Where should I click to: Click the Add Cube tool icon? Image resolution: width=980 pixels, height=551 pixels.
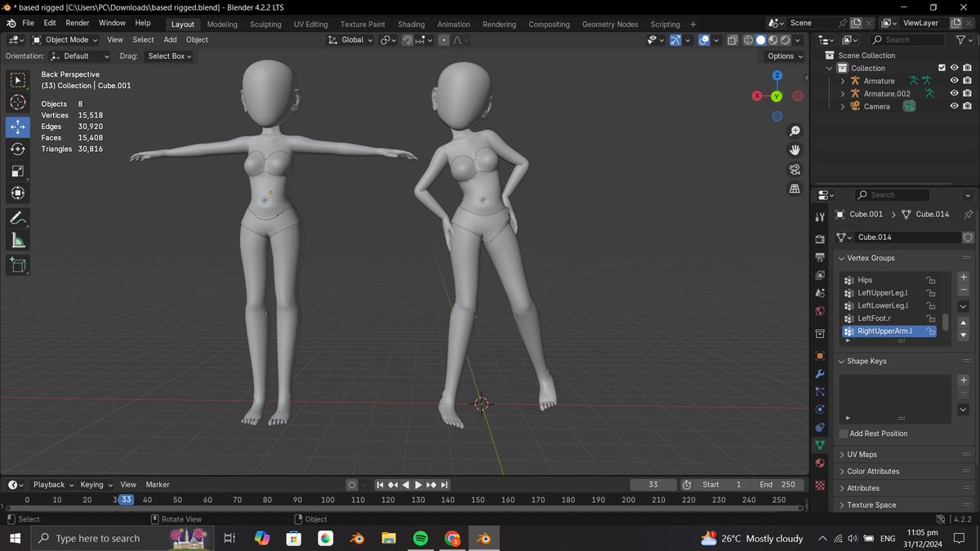point(17,264)
